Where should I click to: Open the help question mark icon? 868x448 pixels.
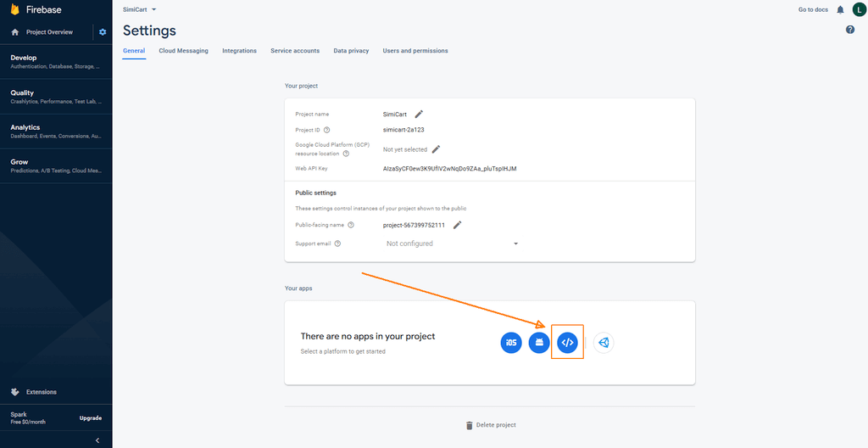click(850, 30)
